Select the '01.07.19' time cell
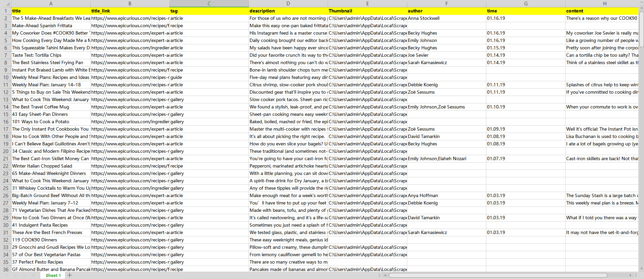 (x=526, y=158)
